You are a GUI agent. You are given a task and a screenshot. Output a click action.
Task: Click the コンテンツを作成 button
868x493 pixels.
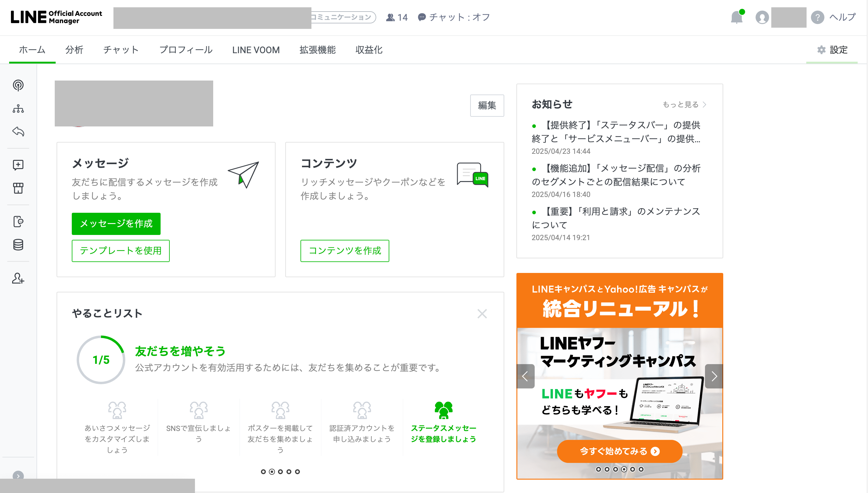click(345, 250)
